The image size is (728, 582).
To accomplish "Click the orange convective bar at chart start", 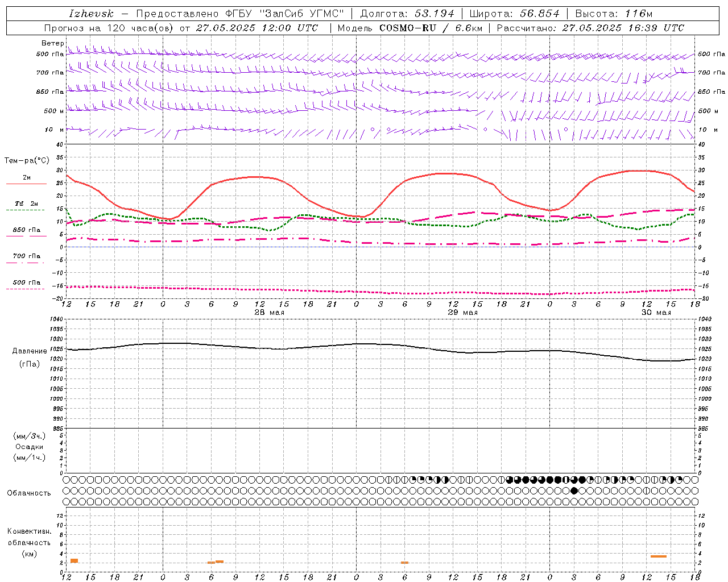I will [x=74, y=560].
